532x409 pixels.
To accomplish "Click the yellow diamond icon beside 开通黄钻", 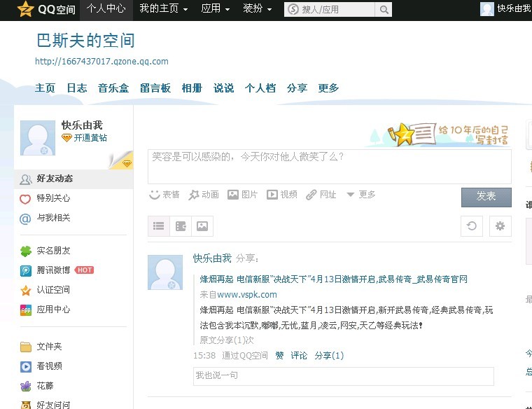I will (66, 138).
